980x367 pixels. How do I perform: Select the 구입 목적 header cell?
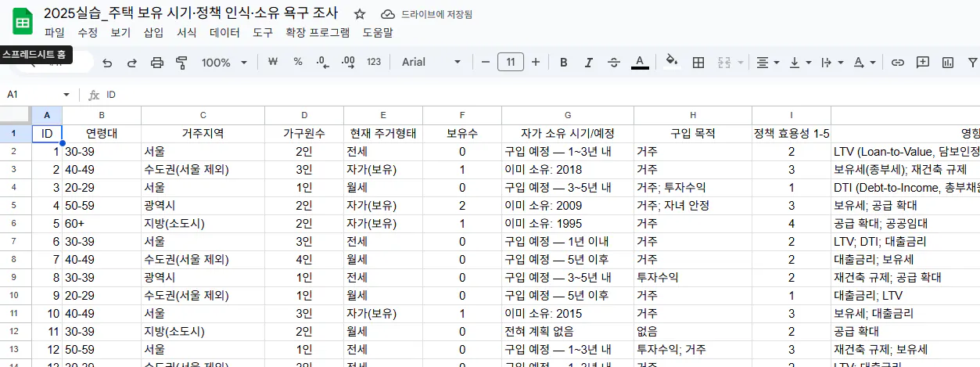[693, 133]
